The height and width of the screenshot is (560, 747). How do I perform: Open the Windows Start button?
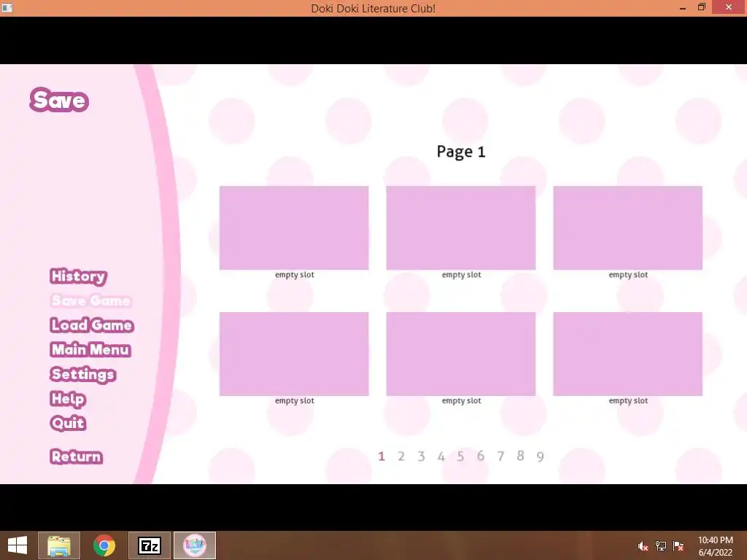click(x=18, y=545)
